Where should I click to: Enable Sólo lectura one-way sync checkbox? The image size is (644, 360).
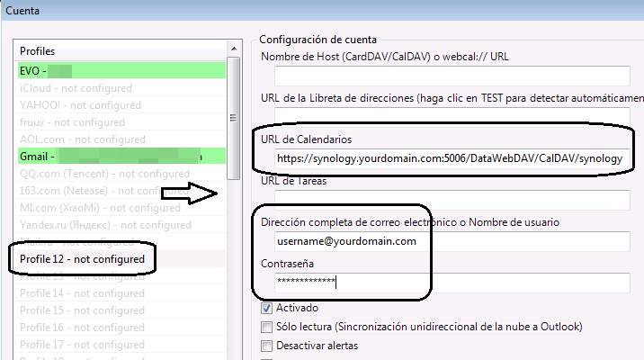point(266,327)
